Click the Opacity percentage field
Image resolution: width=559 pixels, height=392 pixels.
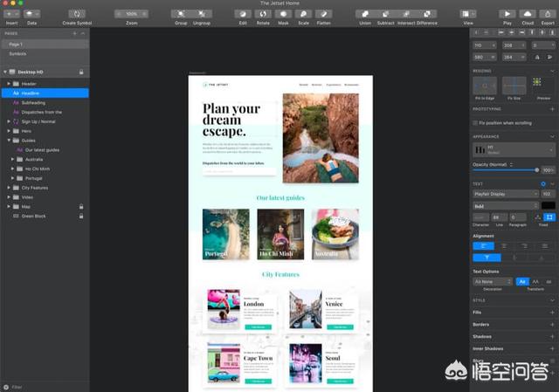(x=549, y=170)
